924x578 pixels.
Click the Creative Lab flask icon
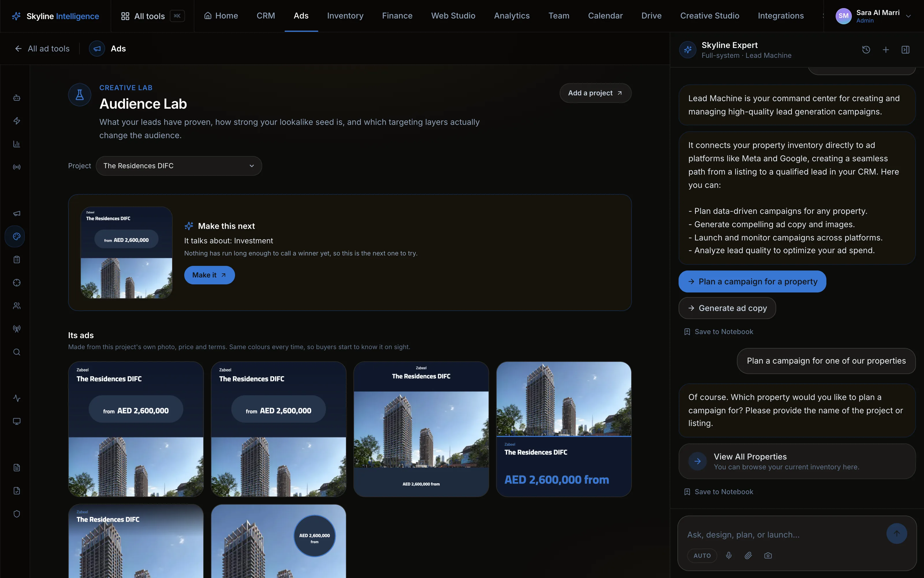(79, 95)
